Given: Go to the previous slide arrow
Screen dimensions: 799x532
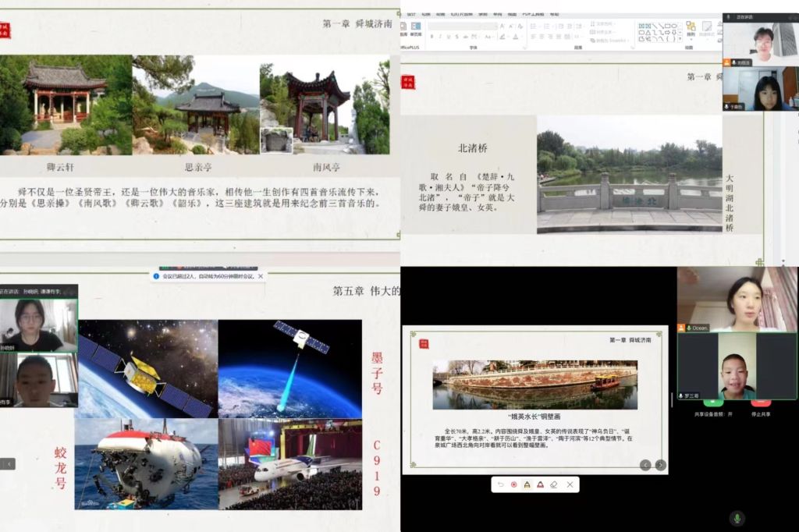Looking at the screenshot, I should (x=645, y=465).
